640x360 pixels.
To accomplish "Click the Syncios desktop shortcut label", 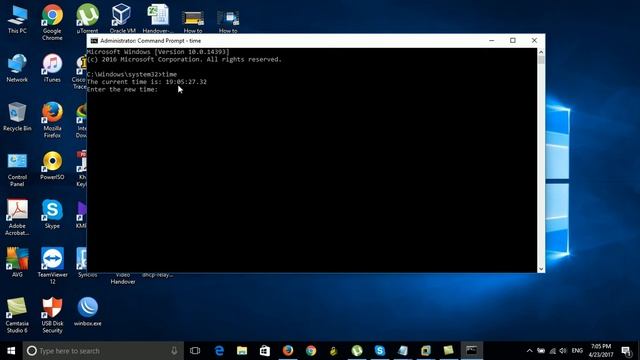I will tap(87, 275).
